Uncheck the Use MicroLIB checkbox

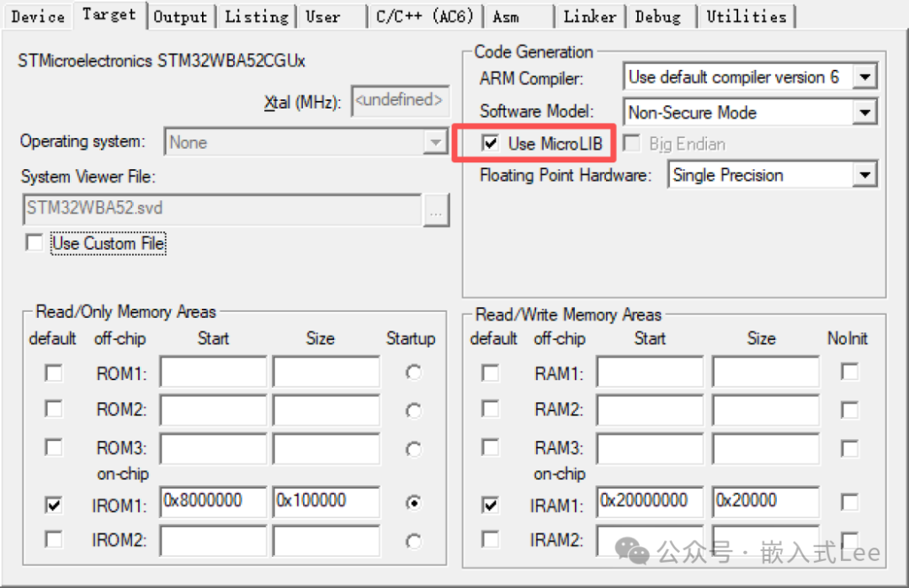pyautogui.click(x=490, y=142)
